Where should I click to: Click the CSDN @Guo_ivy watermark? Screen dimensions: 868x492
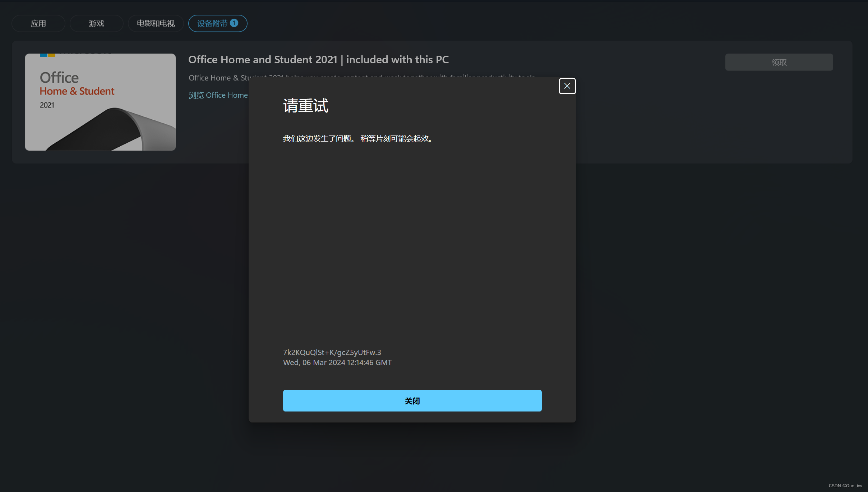[845, 486]
